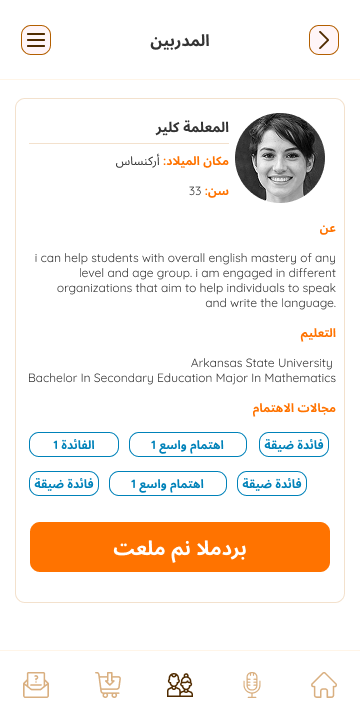Select the 'الفائدة 1' interest tag
The height and width of the screenshot is (720, 360).
pos(74,444)
